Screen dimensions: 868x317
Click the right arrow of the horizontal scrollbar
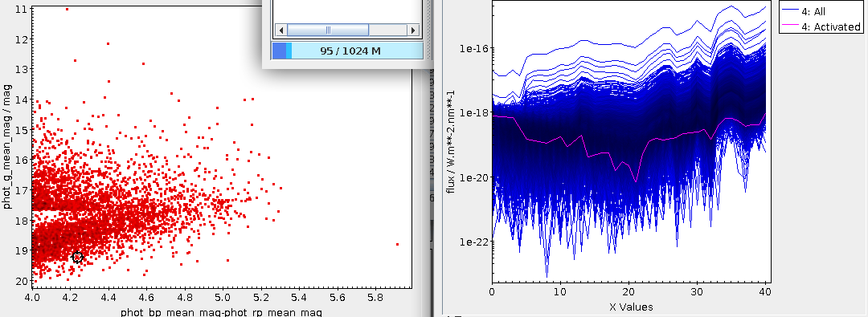point(413,30)
